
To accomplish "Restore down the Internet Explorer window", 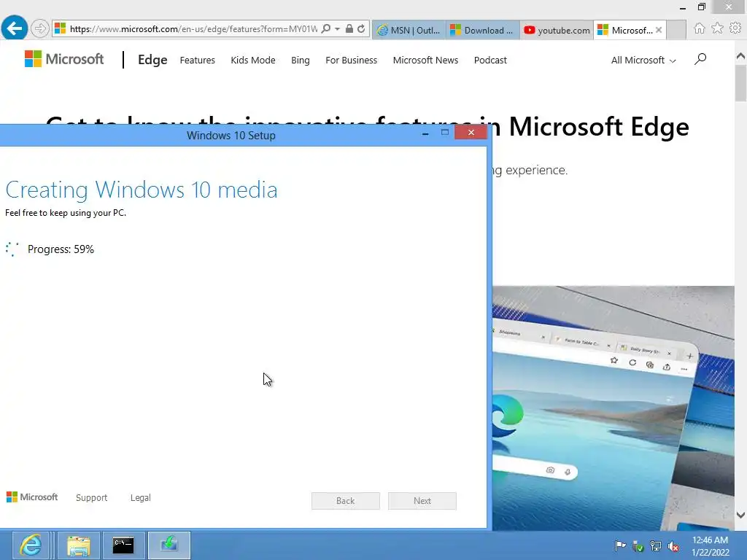I will pyautogui.click(x=702, y=7).
